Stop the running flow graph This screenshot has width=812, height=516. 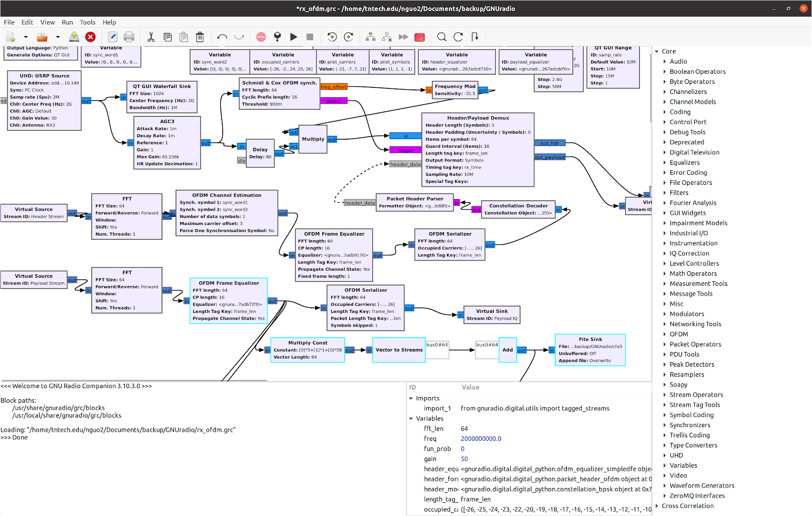coord(310,37)
